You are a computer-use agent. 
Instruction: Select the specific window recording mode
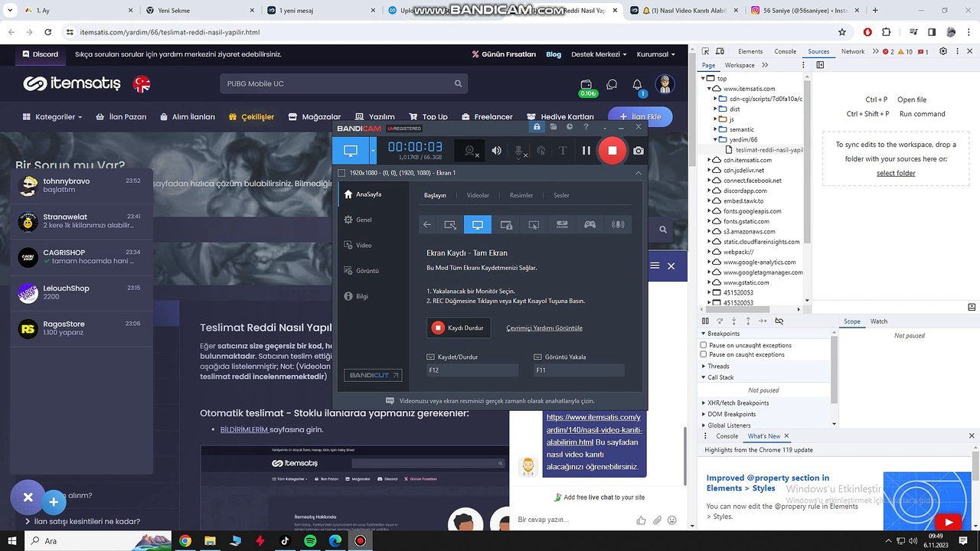point(506,225)
